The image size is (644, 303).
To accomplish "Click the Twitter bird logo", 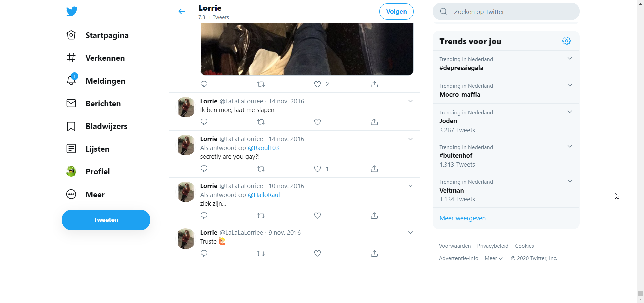I will coord(72,11).
